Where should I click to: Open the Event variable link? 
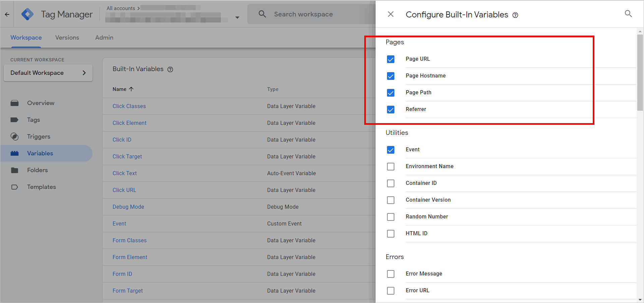pyautogui.click(x=119, y=223)
